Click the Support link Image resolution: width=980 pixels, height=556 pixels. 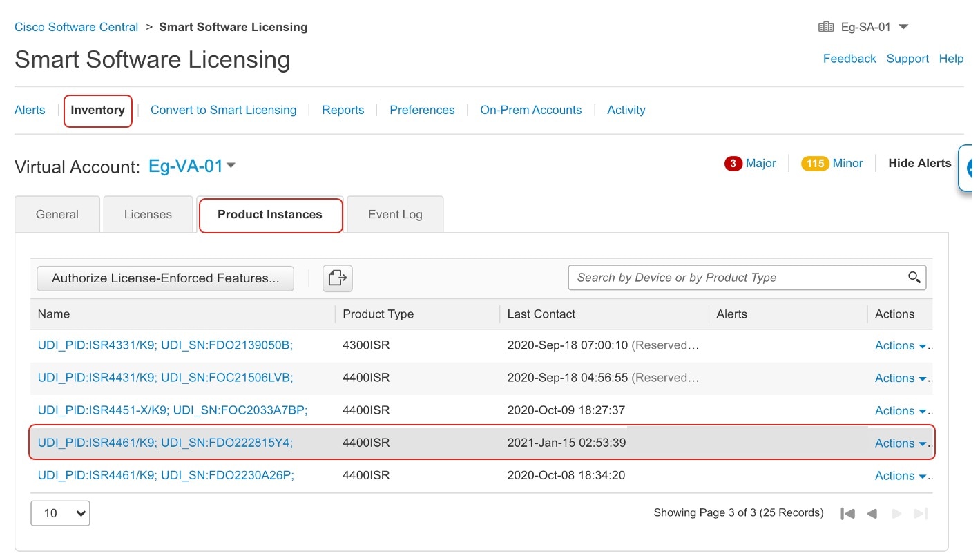coord(907,59)
